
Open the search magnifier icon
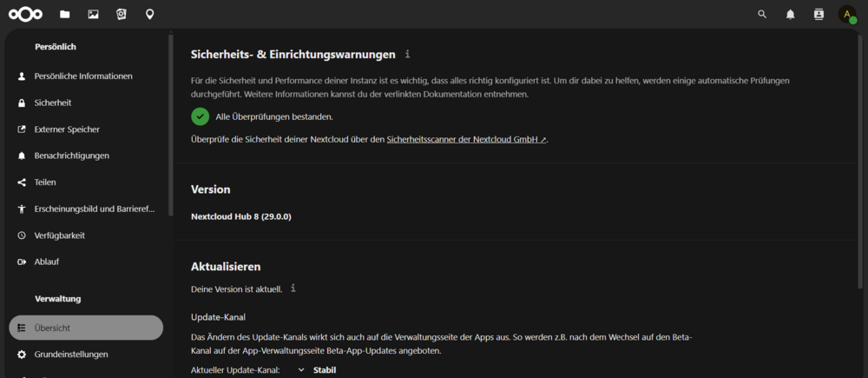tap(762, 15)
